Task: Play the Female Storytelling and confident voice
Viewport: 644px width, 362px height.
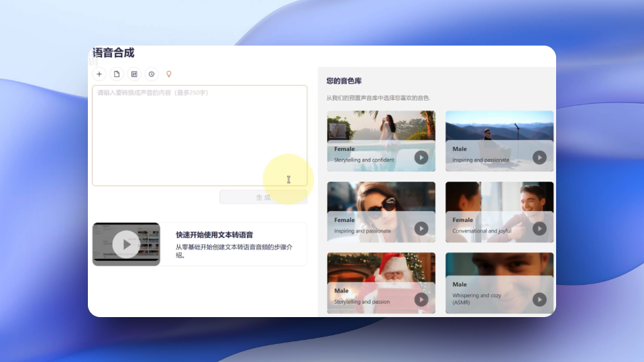Action: (x=421, y=158)
